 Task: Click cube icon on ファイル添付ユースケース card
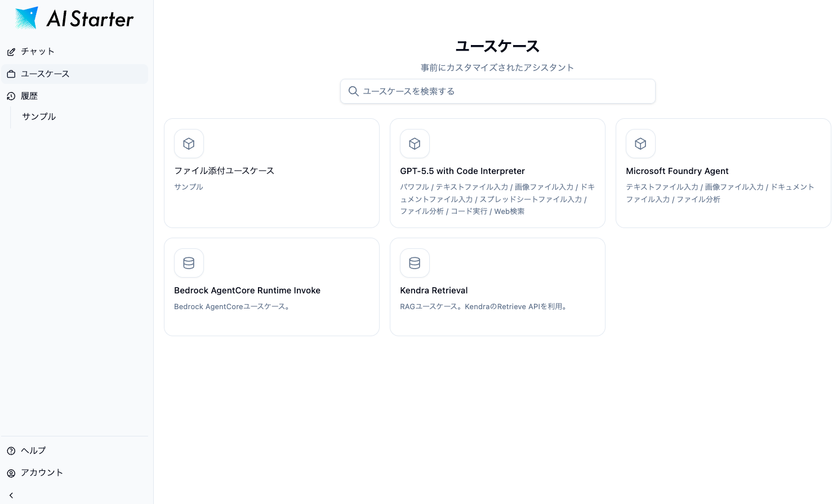pyautogui.click(x=189, y=144)
